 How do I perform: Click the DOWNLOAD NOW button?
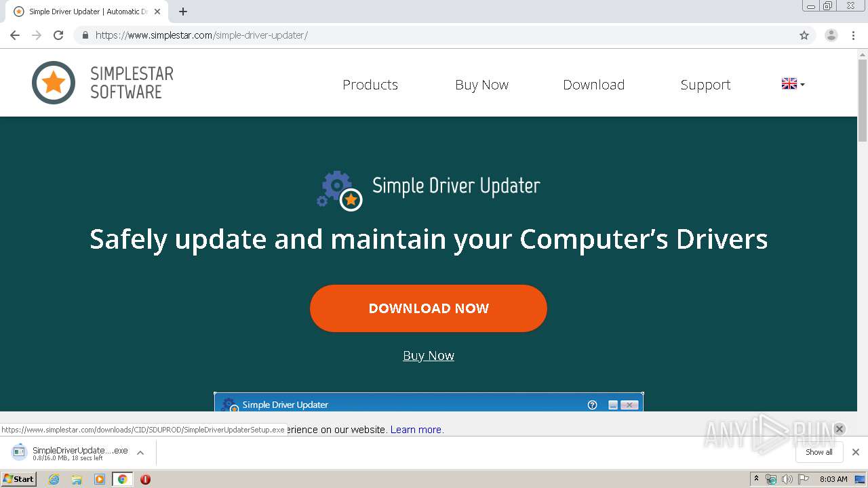pos(429,308)
